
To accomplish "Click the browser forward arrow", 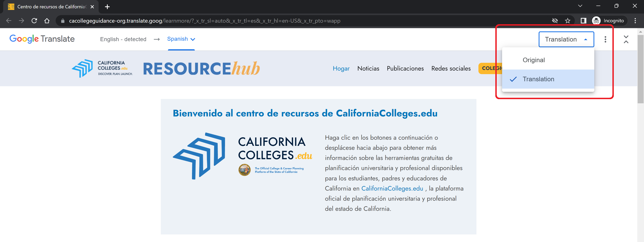I will 21,21.
